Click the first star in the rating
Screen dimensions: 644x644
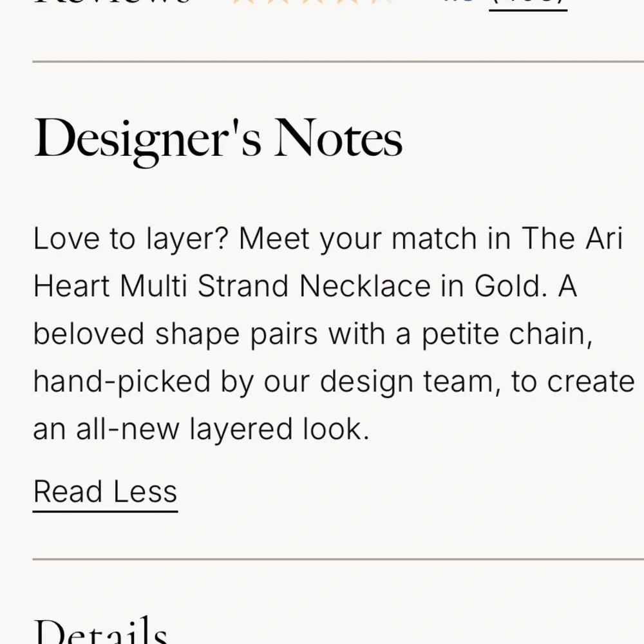pyautogui.click(x=242, y=2)
